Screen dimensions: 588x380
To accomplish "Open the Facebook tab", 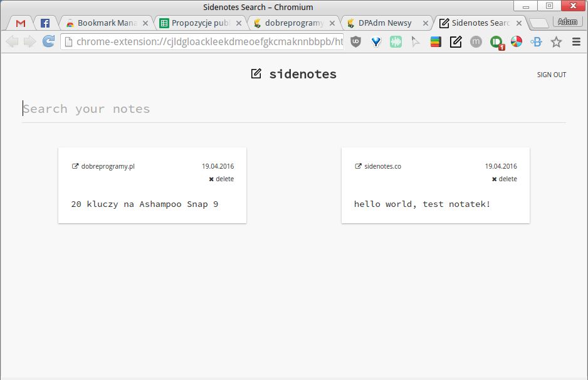I will 45,23.
